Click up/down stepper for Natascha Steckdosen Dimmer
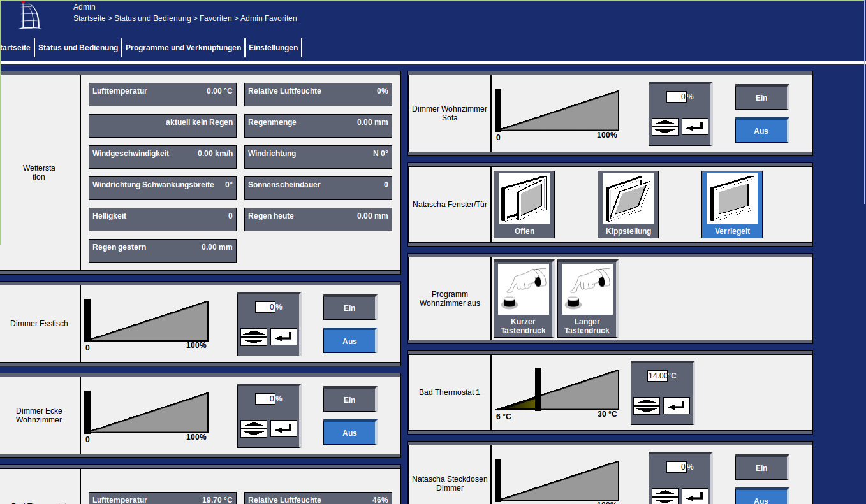Image resolution: width=866 pixels, height=504 pixels. (665, 496)
